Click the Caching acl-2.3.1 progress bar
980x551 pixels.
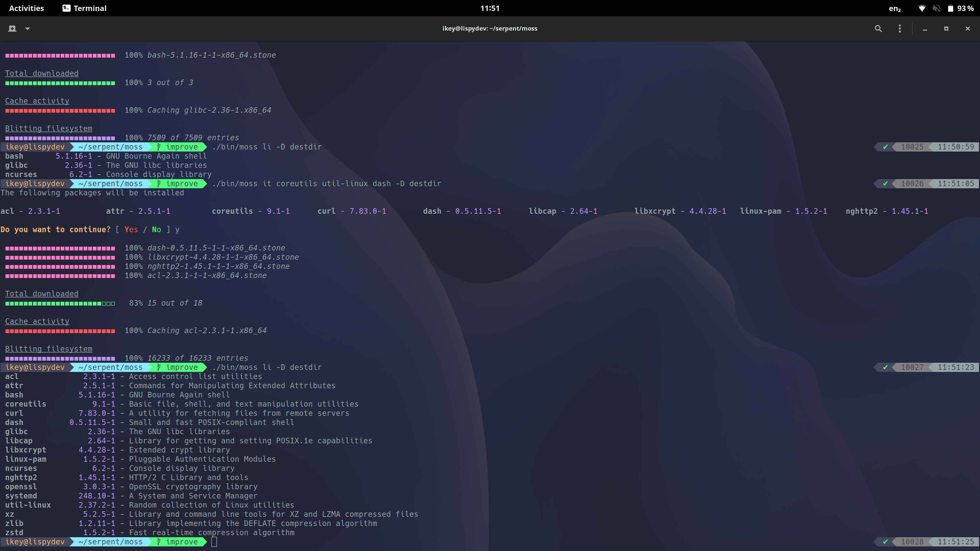(x=60, y=331)
